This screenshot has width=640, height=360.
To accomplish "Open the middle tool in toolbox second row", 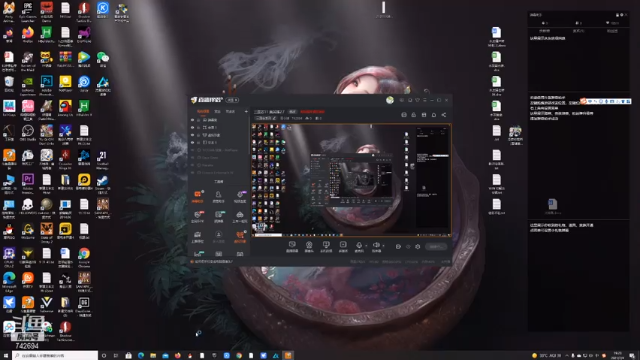I will pos(219,217).
